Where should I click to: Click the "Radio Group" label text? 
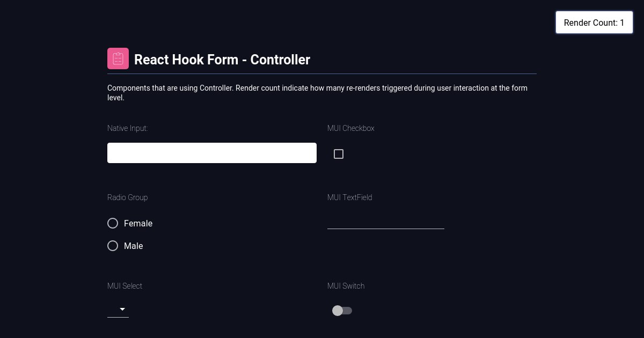(x=128, y=197)
